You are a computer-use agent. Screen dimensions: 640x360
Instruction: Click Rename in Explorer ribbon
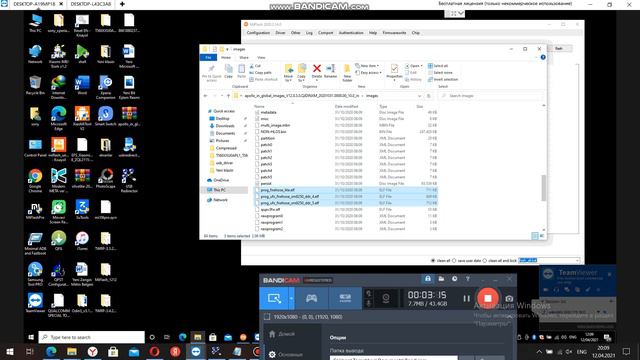pos(330,71)
